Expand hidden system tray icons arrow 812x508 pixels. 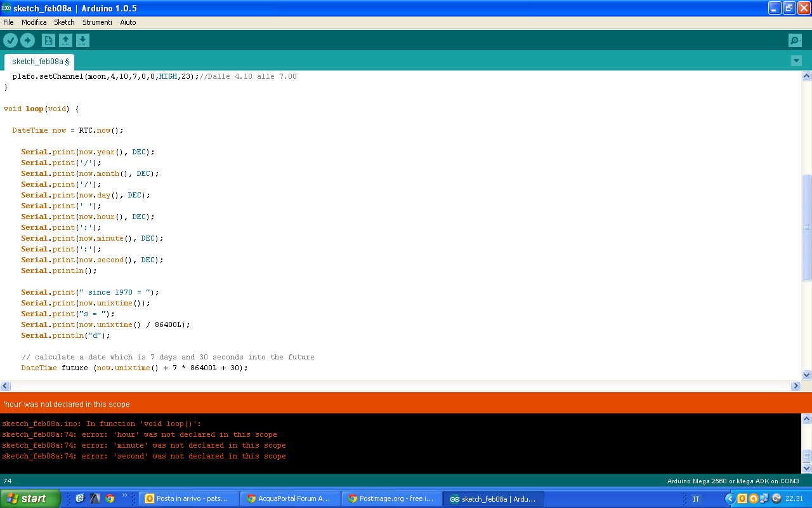[x=730, y=498]
